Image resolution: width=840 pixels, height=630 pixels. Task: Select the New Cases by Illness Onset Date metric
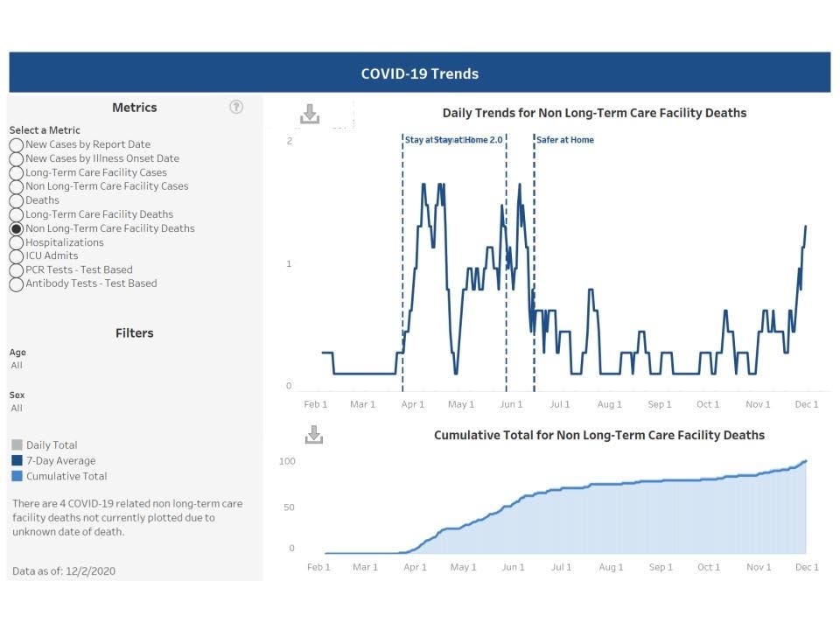16,158
